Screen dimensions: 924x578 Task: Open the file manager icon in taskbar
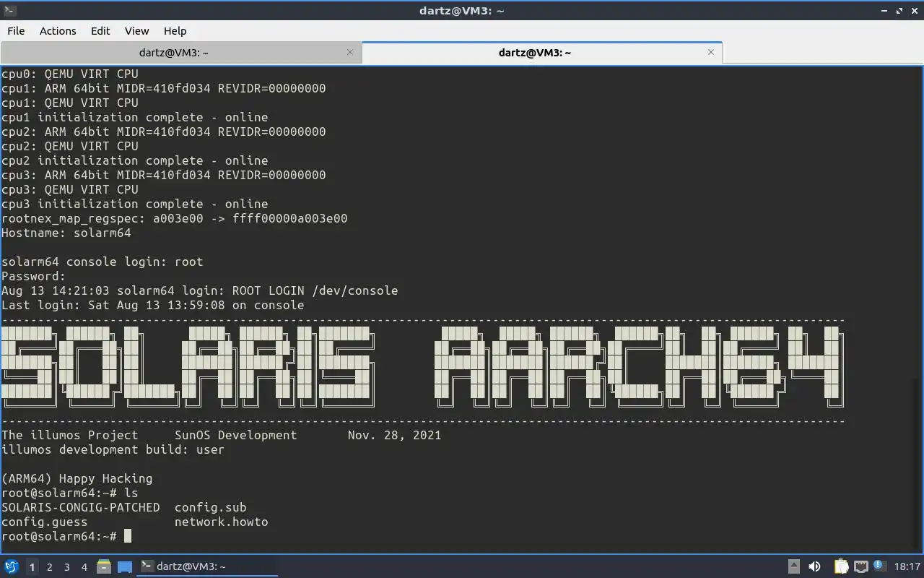103,566
